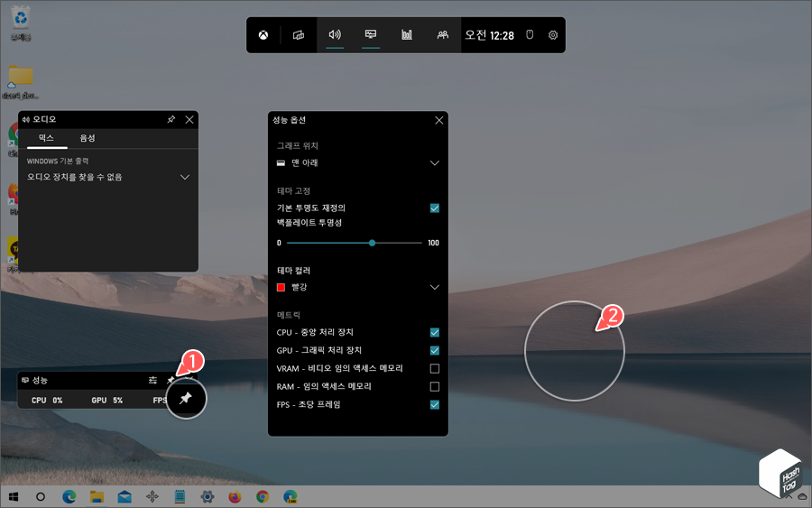
Task: Click the '성능' title of Performance widget
Action: point(40,380)
